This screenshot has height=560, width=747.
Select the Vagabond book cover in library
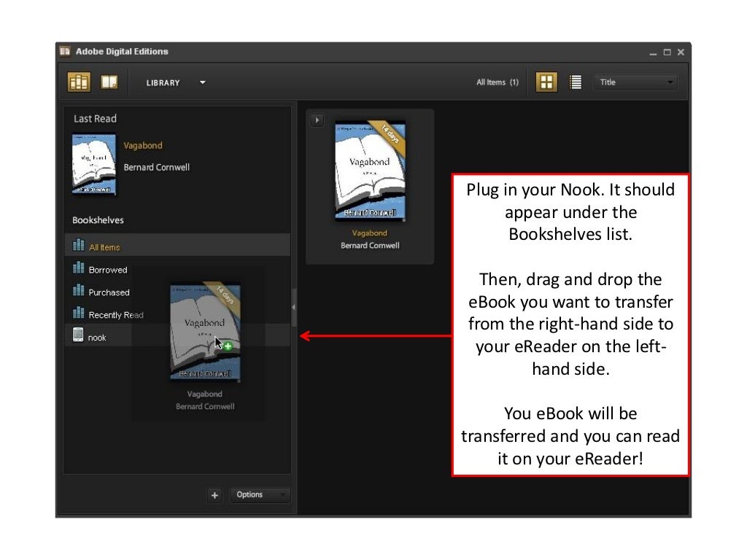[x=370, y=171]
